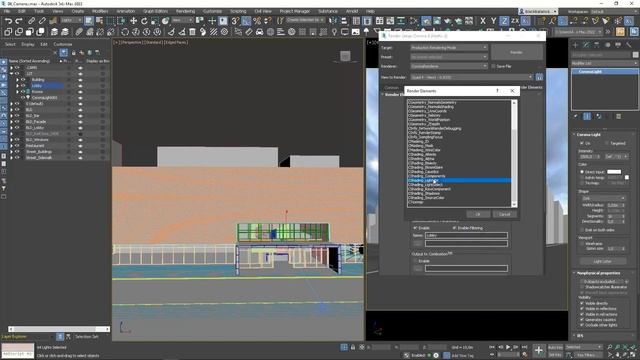The width and height of the screenshot is (640, 360).
Task: Click the Render button in Render Setup
Action: [x=517, y=52]
